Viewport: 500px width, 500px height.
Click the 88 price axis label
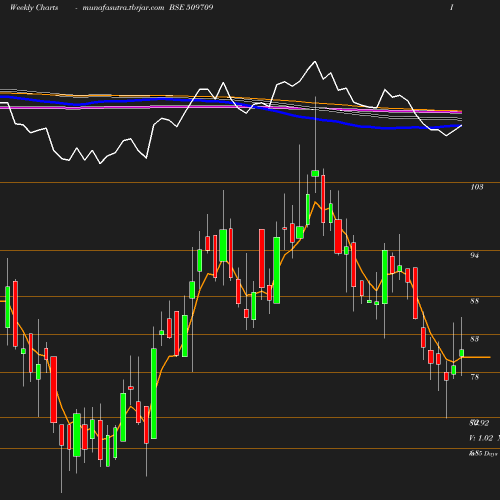click(x=474, y=301)
